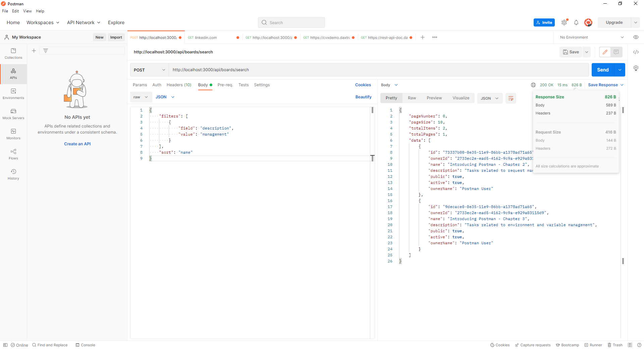Open the tab options three dots menu
The image size is (644, 349).
tap(435, 37)
